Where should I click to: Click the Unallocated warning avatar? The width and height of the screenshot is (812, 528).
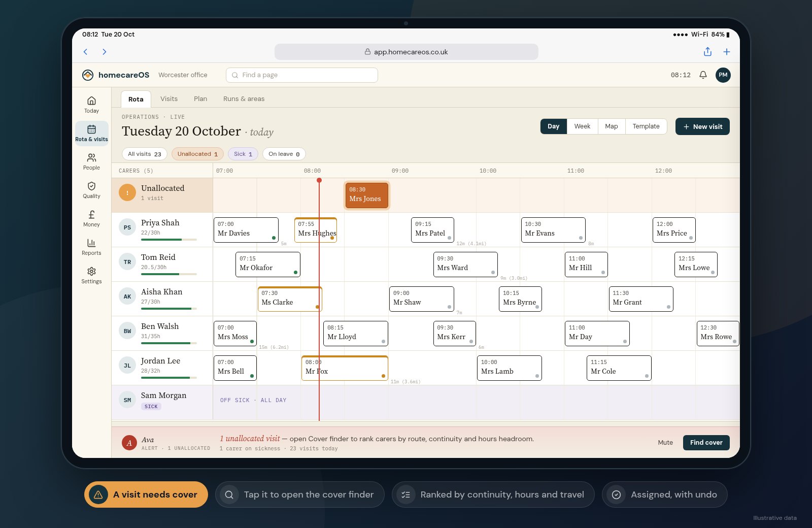tap(127, 192)
